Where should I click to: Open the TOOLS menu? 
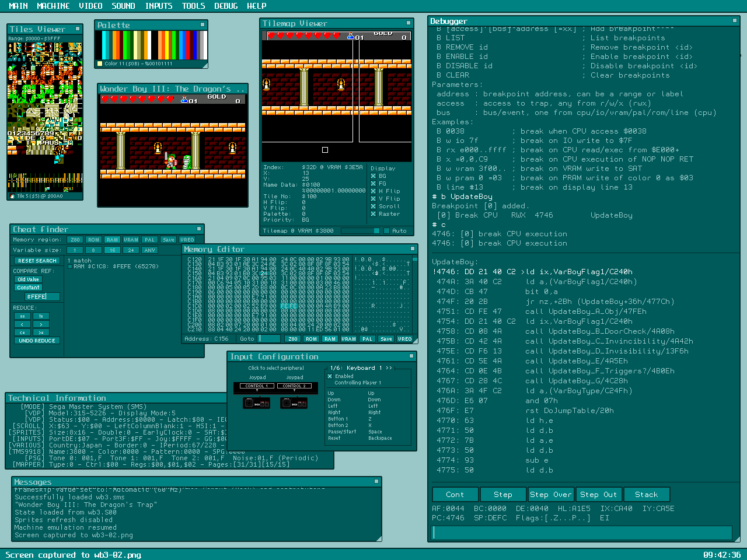click(x=193, y=6)
